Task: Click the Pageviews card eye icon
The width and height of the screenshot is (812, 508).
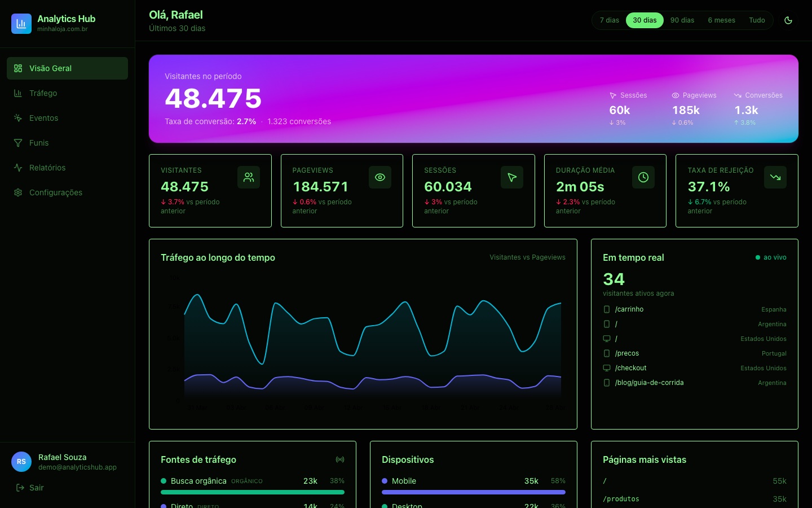Action: tap(380, 177)
